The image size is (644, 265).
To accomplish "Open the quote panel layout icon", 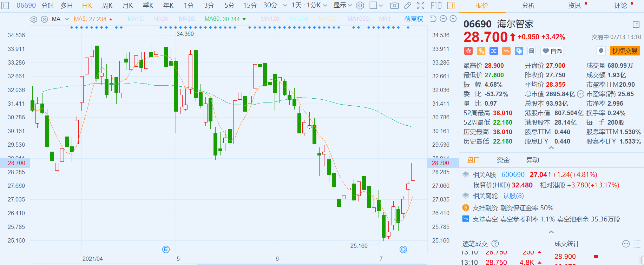I will pyautogui.click(x=636, y=25).
